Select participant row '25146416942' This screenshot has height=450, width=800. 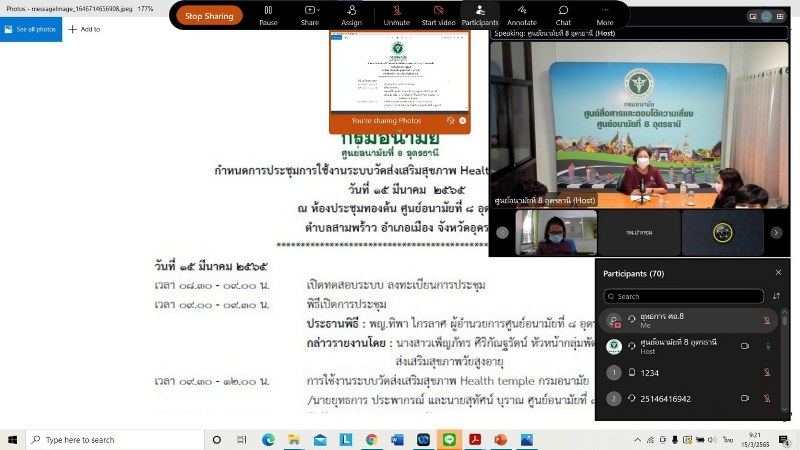pos(689,398)
